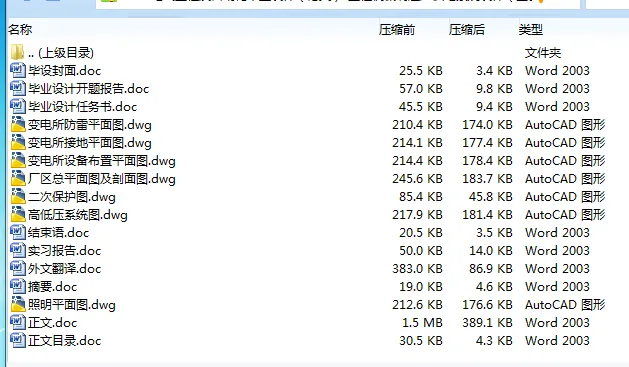
Task: Select file name 毕业设计开题报告.doc
Action: pyautogui.click(x=89, y=89)
